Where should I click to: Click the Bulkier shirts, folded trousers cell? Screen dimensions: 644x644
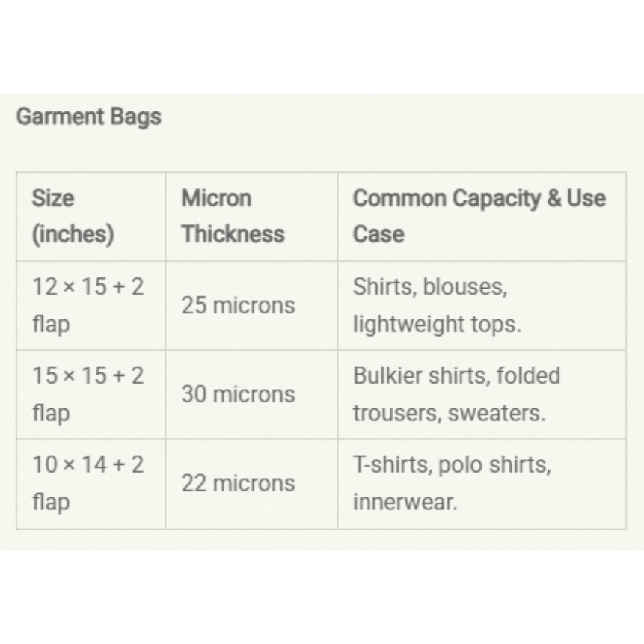456,394
